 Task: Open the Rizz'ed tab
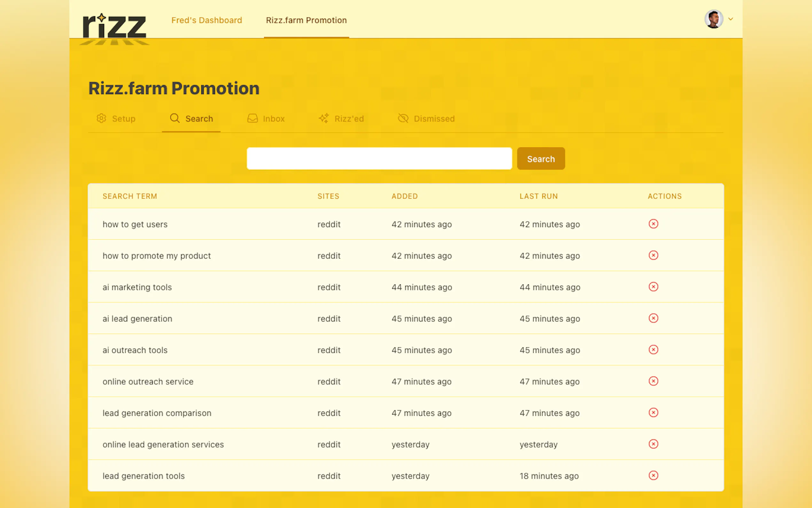(x=341, y=119)
